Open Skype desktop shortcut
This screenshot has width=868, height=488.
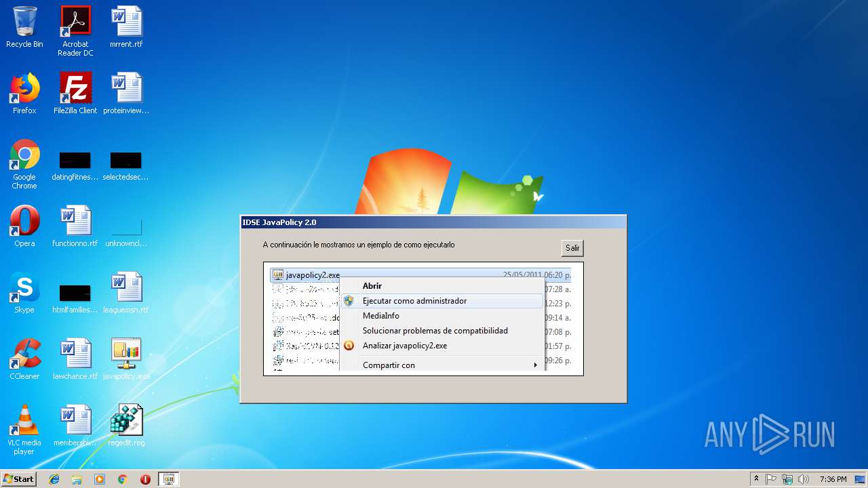[x=24, y=293]
